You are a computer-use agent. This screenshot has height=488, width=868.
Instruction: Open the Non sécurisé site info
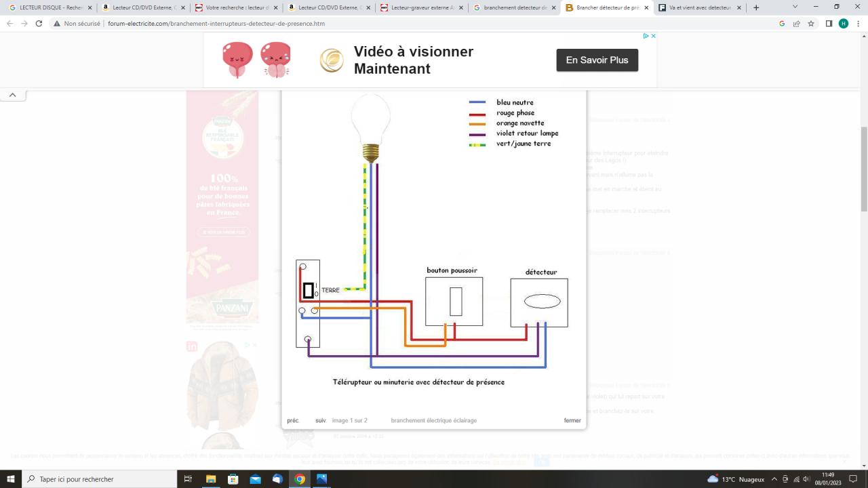[x=77, y=23]
